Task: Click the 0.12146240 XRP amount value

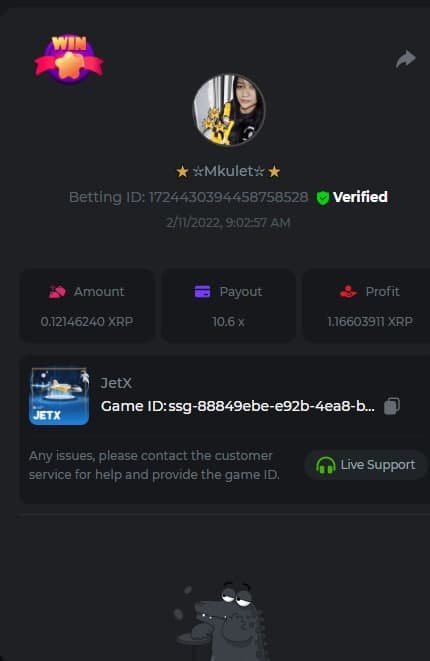Action: [x=87, y=322]
